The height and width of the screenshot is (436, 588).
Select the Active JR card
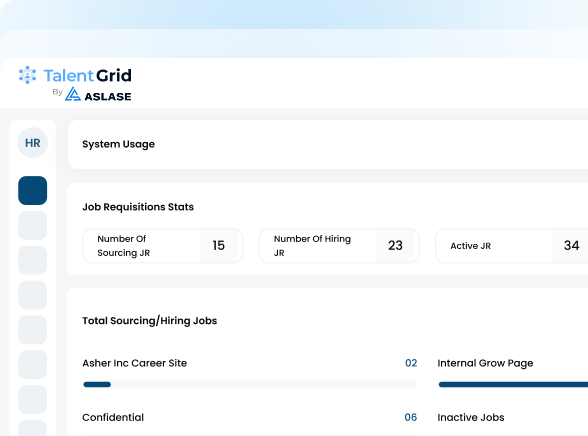point(512,246)
